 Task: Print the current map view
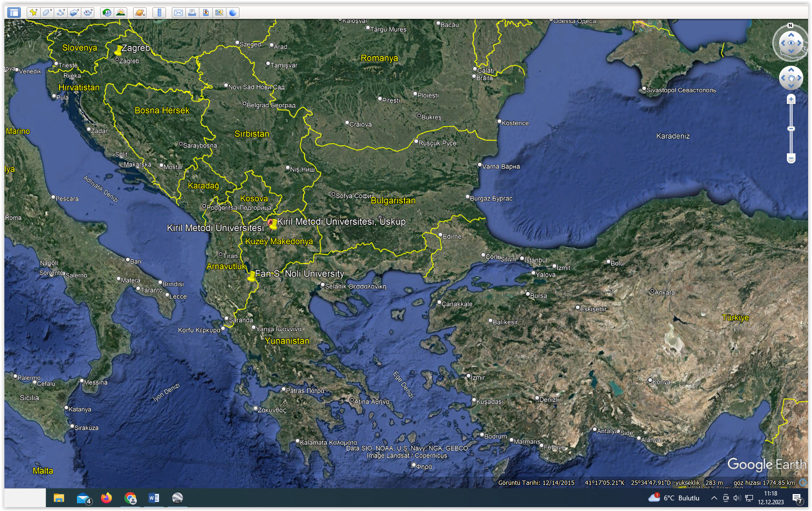(192, 13)
